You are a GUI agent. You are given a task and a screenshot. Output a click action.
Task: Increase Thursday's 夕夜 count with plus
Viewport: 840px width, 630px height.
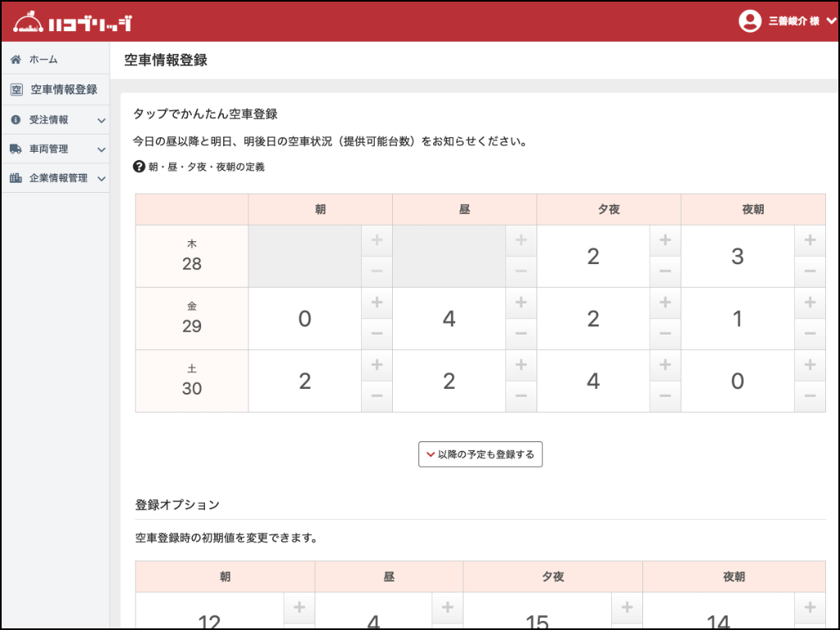click(x=665, y=240)
